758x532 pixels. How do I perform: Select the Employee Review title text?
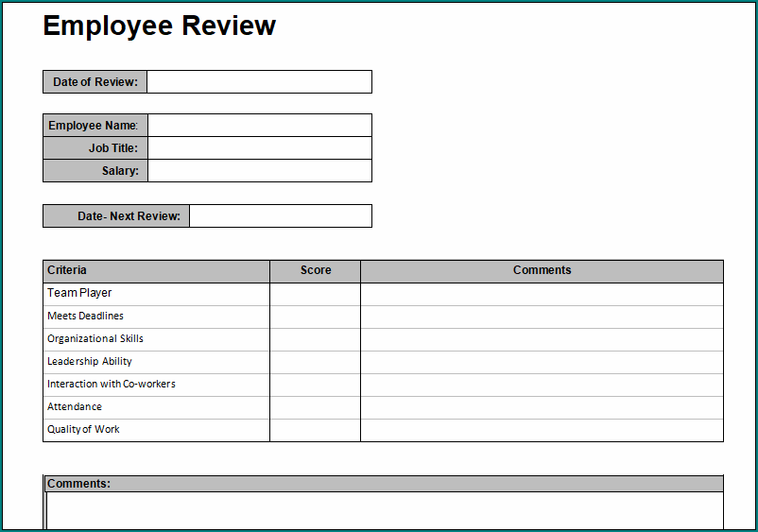pyautogui.click(x=159, y=26)
